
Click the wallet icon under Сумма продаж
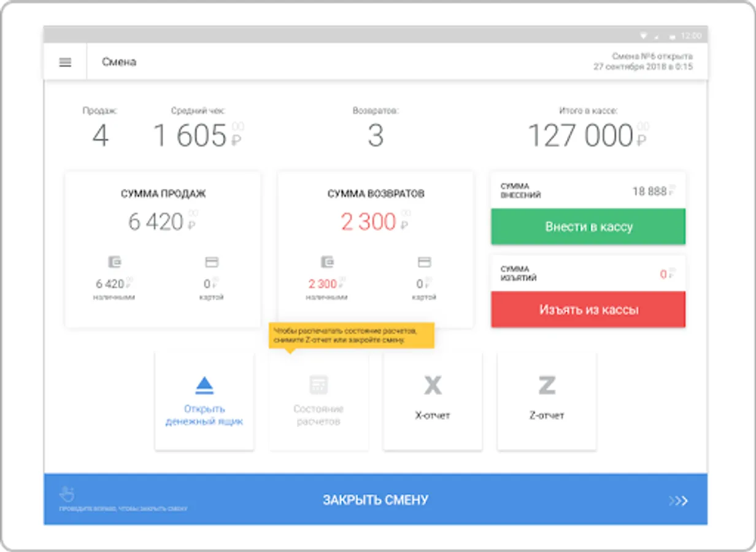[115, 263]
